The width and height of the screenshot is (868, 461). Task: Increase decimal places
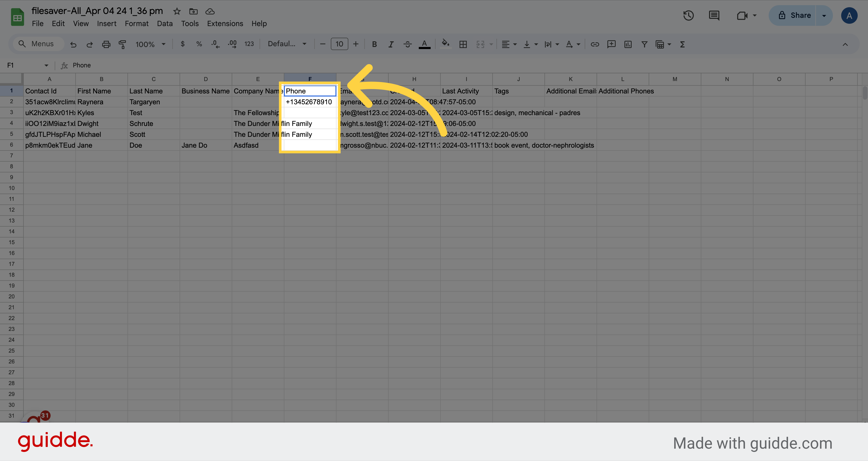232,44
